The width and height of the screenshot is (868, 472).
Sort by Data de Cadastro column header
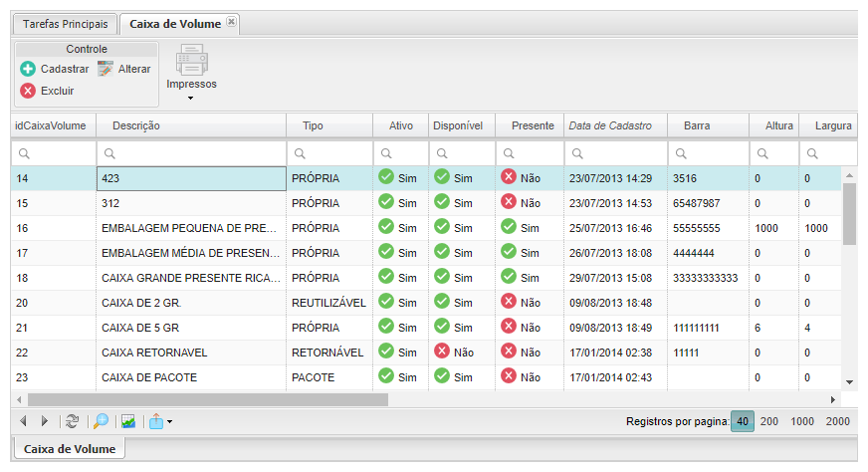click(x=616, y=125)
